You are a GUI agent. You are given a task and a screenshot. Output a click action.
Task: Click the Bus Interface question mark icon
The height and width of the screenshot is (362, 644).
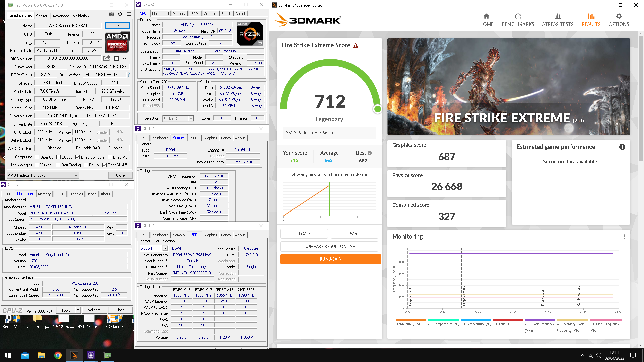click(129, 75)
